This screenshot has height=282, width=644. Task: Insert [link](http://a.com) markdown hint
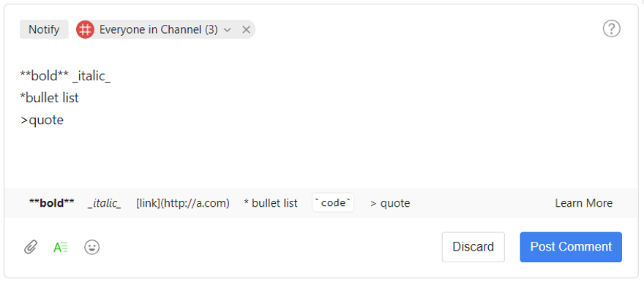tap(183, 203)
